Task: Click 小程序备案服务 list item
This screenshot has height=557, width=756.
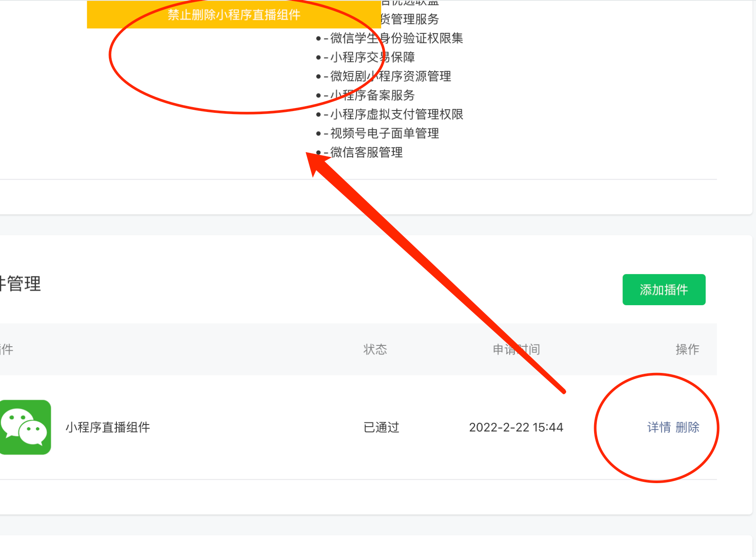Action: point(372,95)
